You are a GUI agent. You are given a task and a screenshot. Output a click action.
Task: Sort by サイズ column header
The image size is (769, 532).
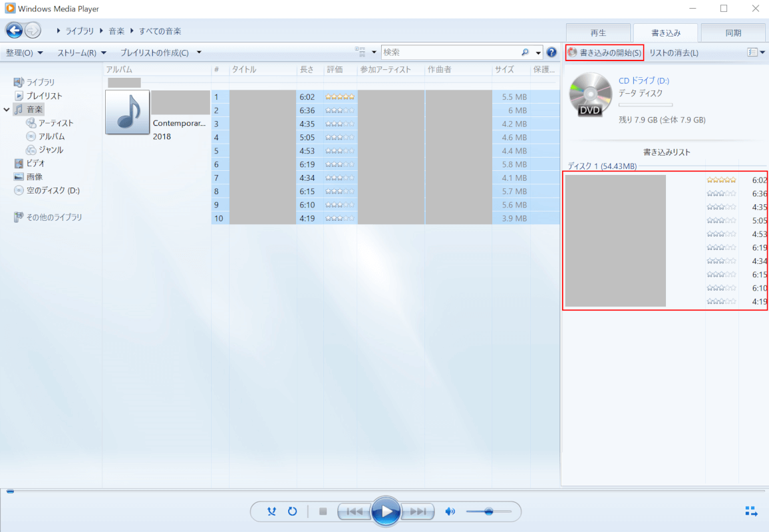(x=510, y=70)
